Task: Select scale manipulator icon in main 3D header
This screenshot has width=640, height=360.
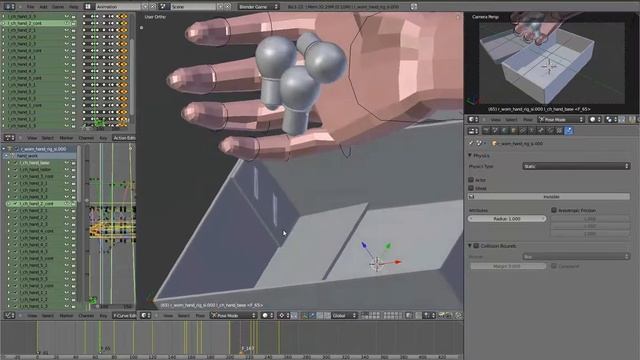Action: click(x=327, y=316)
